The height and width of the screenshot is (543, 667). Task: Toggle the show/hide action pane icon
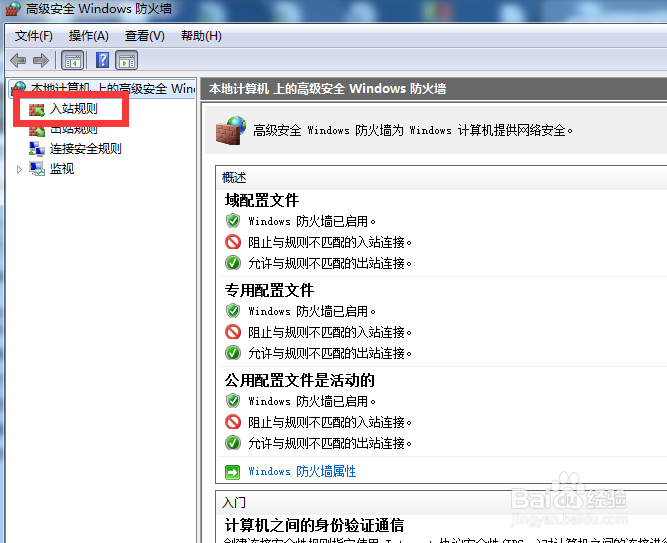tap(127, 60)
